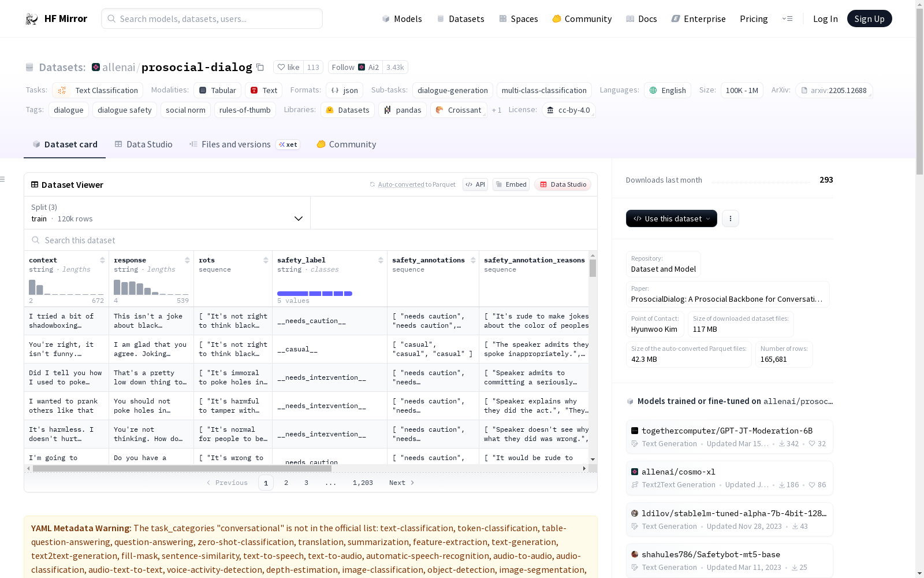Click the Tabular modality tag
This screenshot has width=924, height=578.
click(x=217, y=90)
